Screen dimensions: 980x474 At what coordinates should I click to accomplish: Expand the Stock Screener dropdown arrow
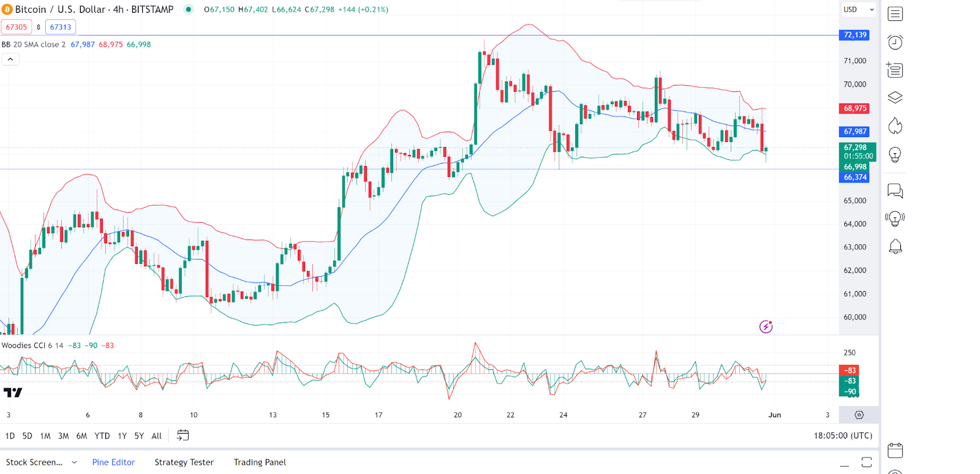pyautogui.click(x=74, y=462)
